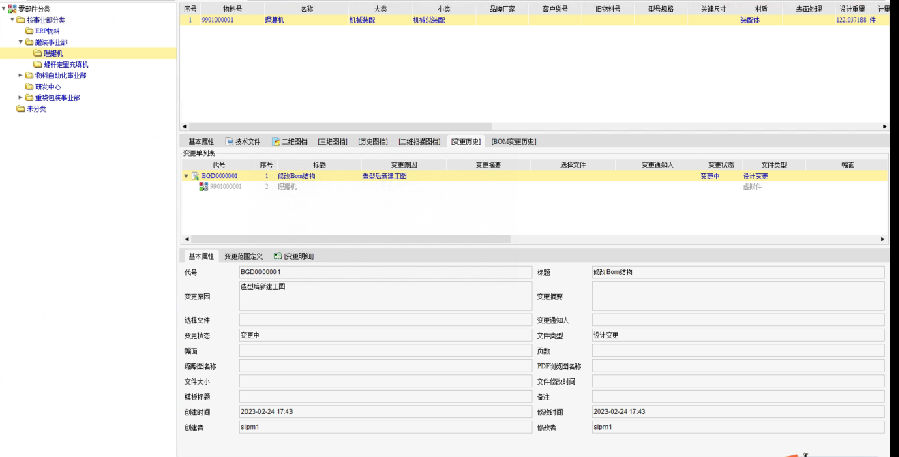The height and width of the screenshot is (457, 899).
Task: Select the 未分类 tree item
Action: click(36, 109)
